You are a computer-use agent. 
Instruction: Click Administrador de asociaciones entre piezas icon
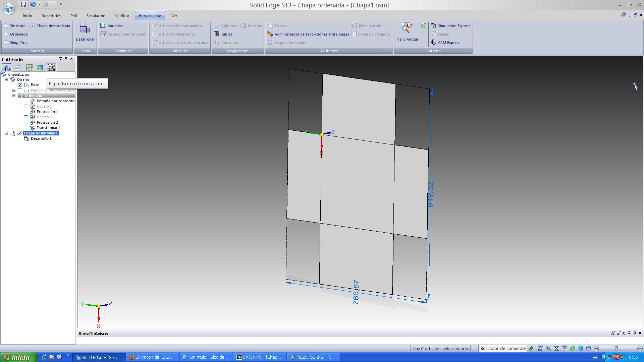[270, 34]
